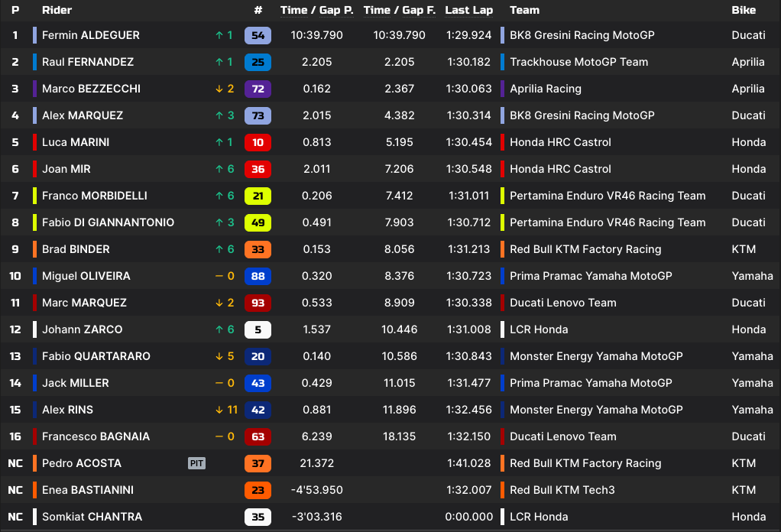The image size is (781, 532).
Task: Click the Trackhouse MotoGP Team name
Action: tap(578, 62)
